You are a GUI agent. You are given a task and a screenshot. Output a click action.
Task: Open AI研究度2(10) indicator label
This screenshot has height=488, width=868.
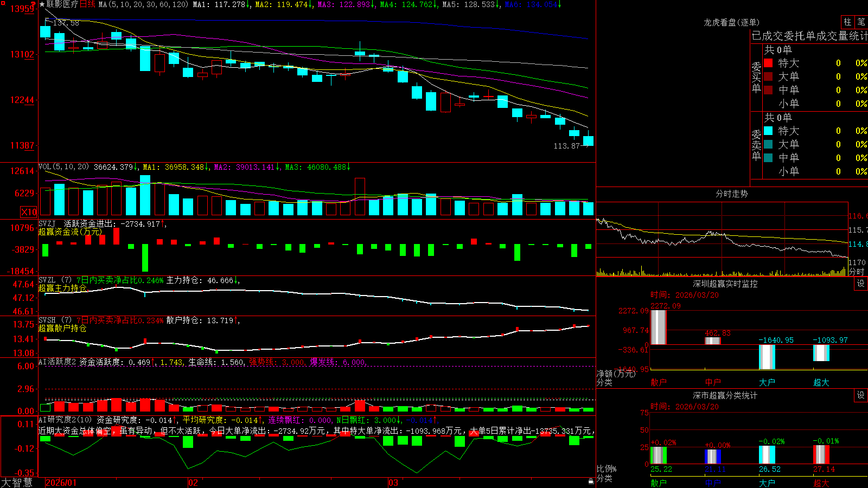65,420
